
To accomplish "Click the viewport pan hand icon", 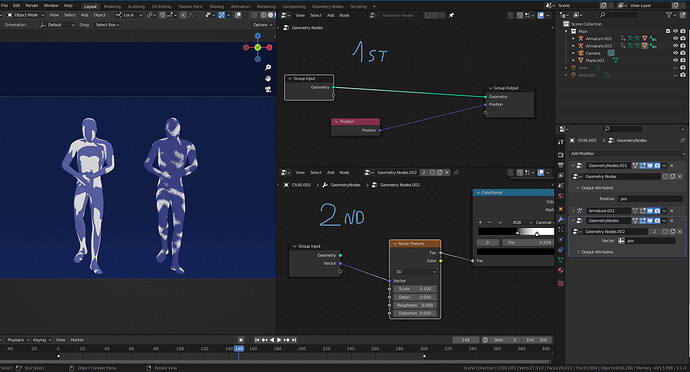I will click(268, 78).
